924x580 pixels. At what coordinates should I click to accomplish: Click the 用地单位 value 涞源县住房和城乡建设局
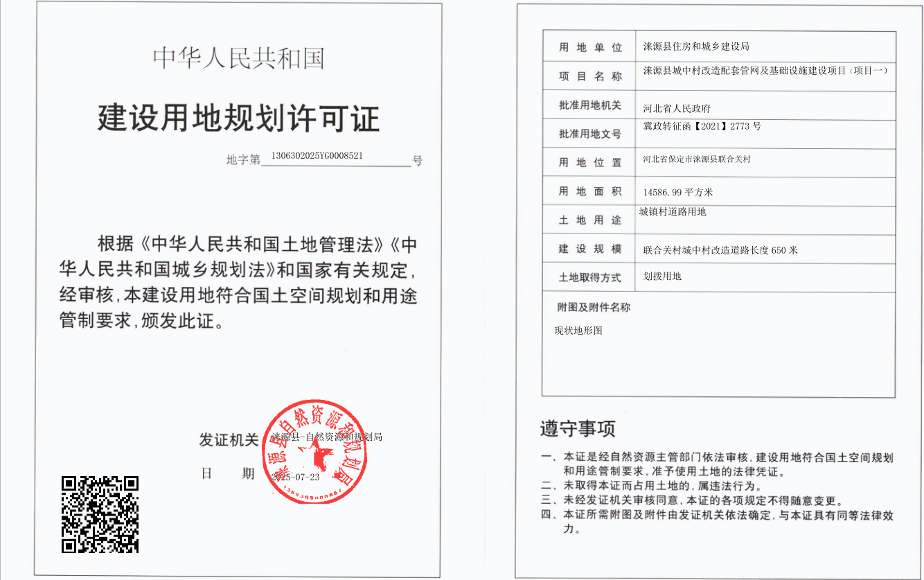[696, 46]
